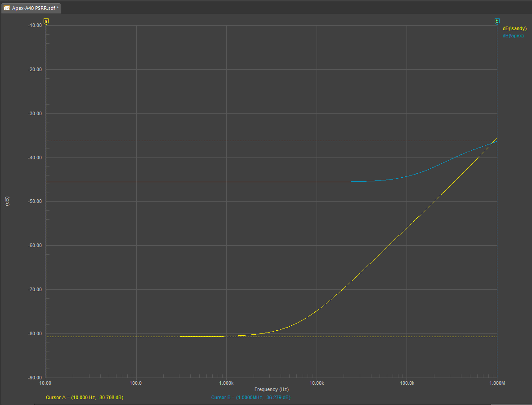Click the -80.00 y-axis label
This screenshot has width=532, height=405.
(x=35, y=334)
